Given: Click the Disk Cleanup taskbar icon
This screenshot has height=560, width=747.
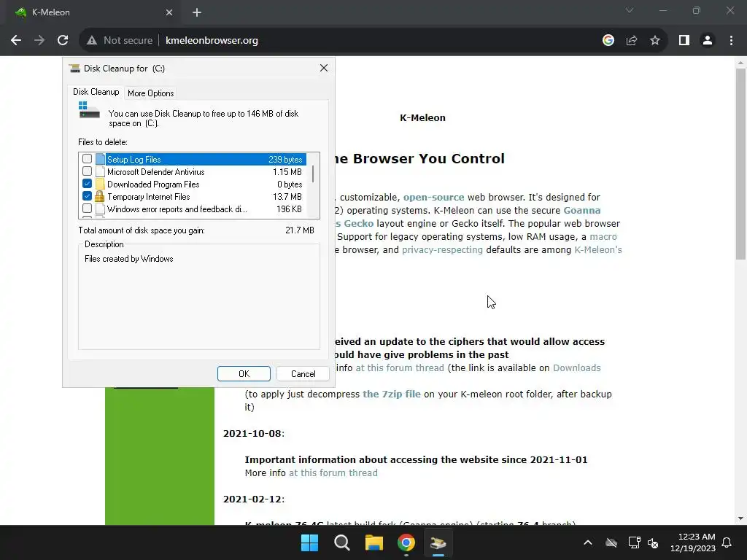Looking at the screenshot, I should point(438,542).
